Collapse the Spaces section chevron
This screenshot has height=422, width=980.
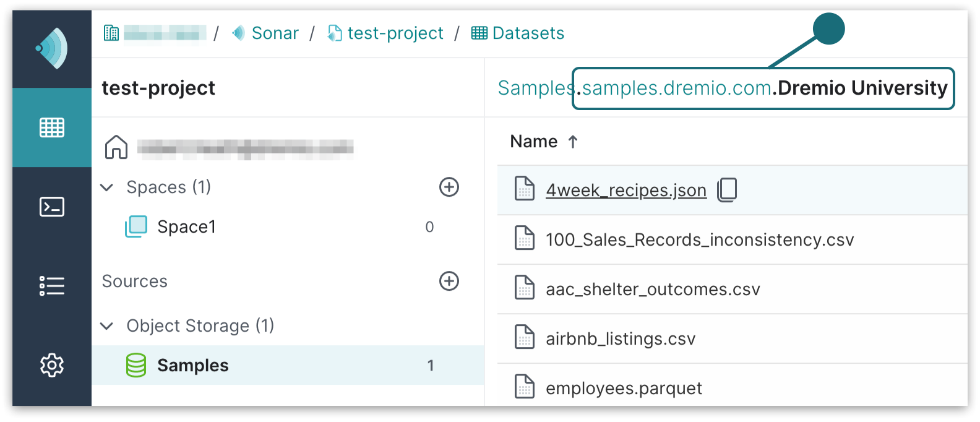click(107, 187)
